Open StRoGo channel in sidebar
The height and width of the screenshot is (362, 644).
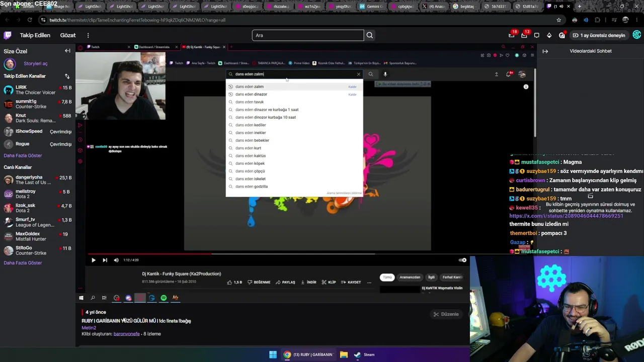[38, 250]
